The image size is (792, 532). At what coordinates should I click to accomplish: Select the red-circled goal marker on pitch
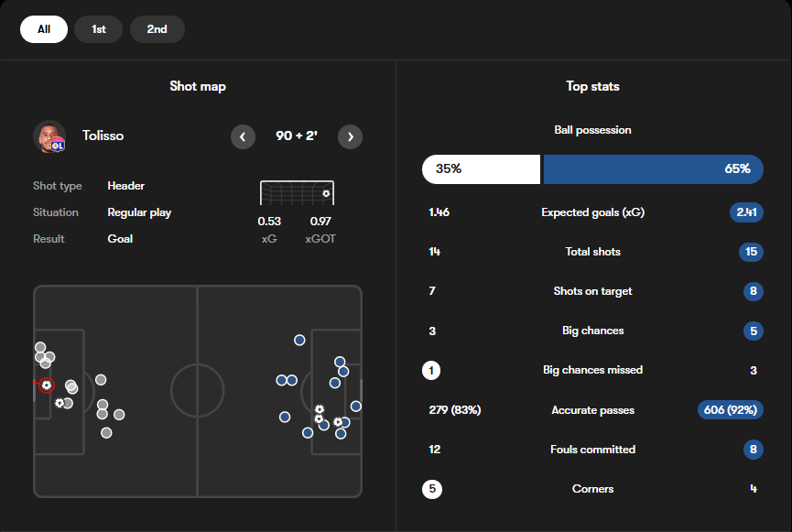click(x=47, y=385)
